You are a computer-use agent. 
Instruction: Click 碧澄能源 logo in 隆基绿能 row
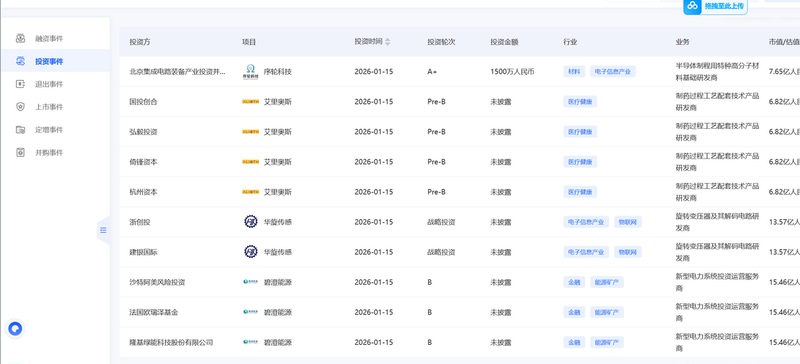click(x=251, y=342)
